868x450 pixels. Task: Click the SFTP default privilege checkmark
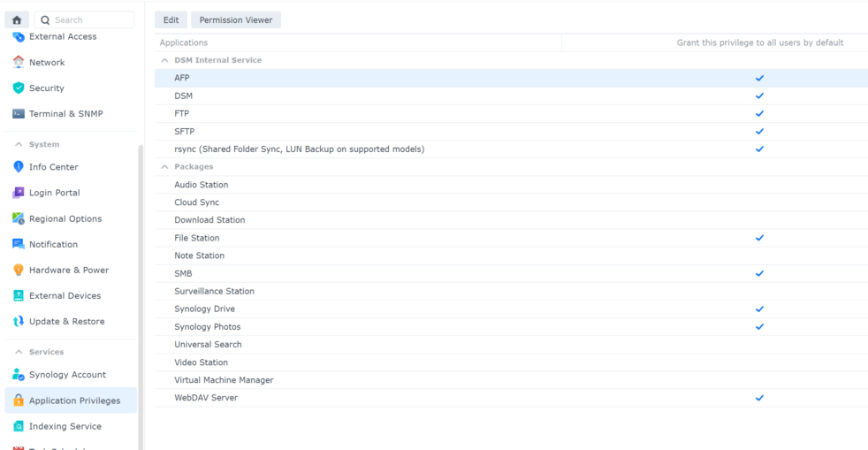click(759, 131)
